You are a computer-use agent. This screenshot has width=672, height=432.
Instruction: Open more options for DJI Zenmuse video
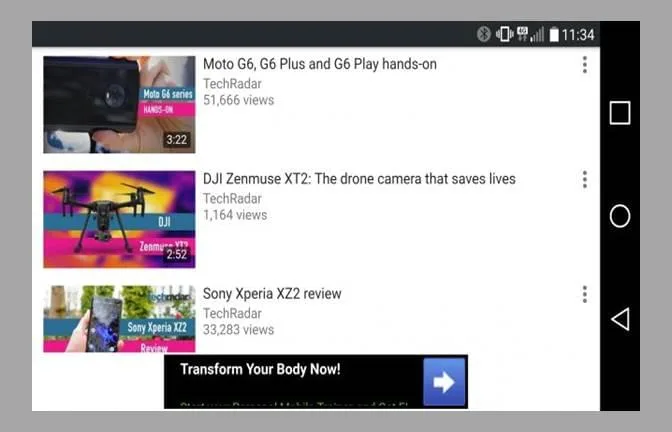click(x=585, y=180)
